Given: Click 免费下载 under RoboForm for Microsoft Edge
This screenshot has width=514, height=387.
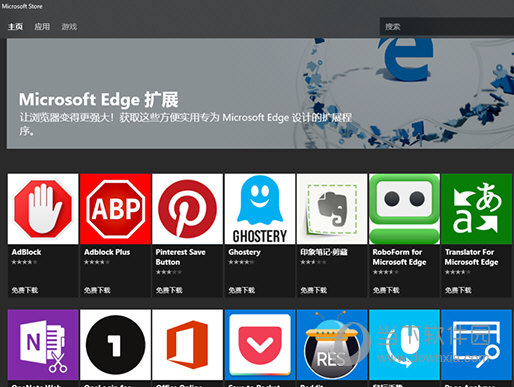Looking at the screenshot, I should pos(386,290).
